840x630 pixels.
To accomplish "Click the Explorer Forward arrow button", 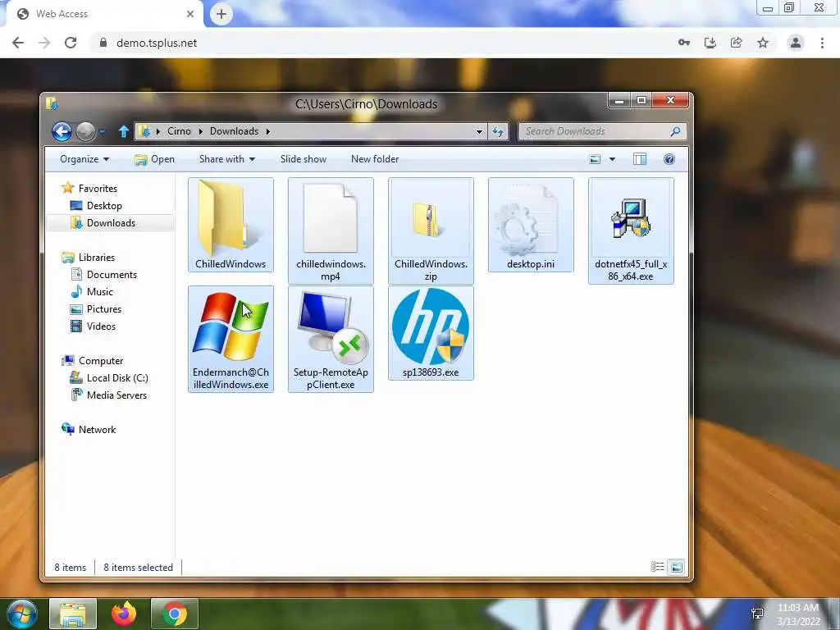I will (85, 131).
